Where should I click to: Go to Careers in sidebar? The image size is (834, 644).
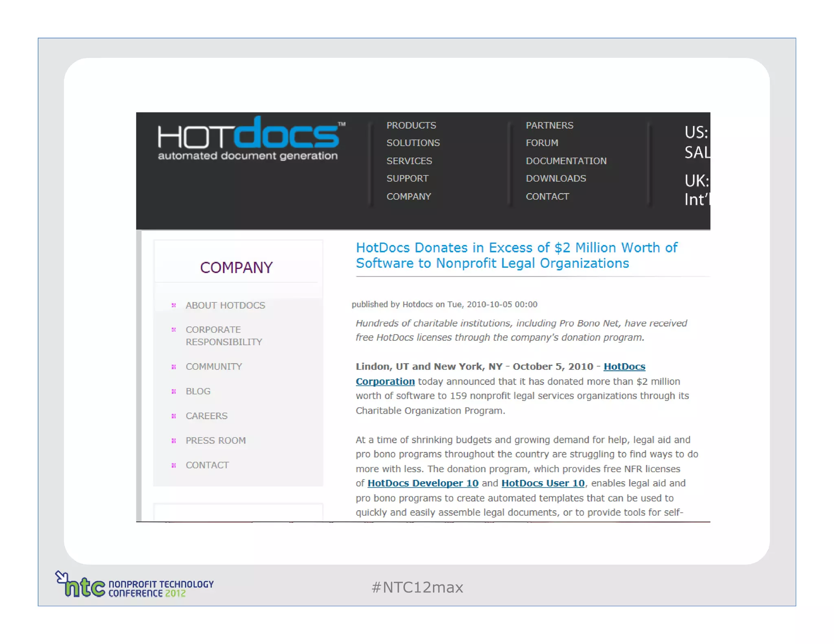(206, 416)
